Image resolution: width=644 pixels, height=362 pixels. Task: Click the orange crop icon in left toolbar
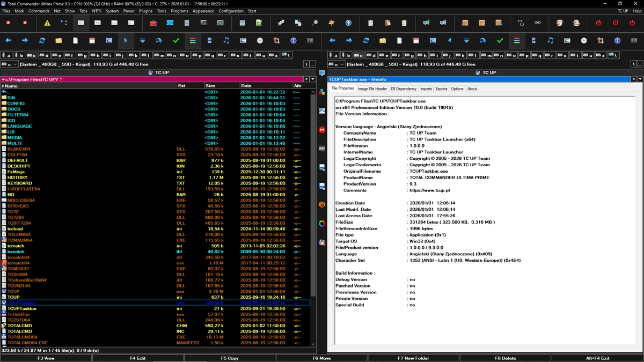(276, 41)
